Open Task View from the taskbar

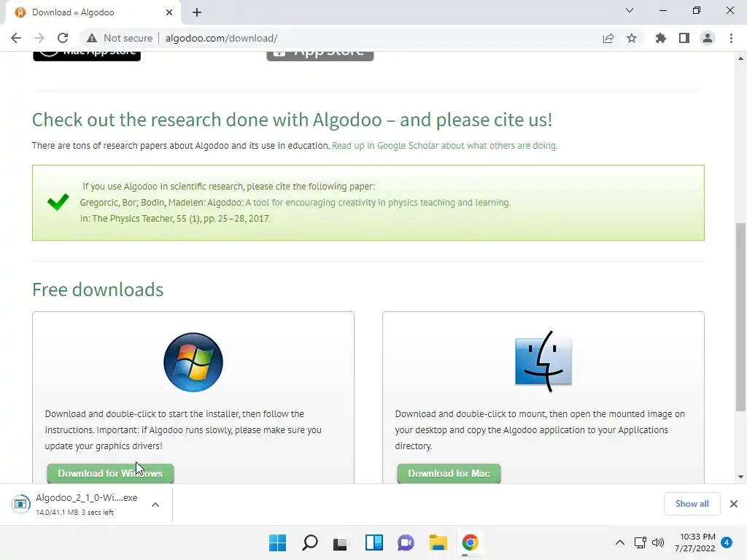click(x=340, y=542)
